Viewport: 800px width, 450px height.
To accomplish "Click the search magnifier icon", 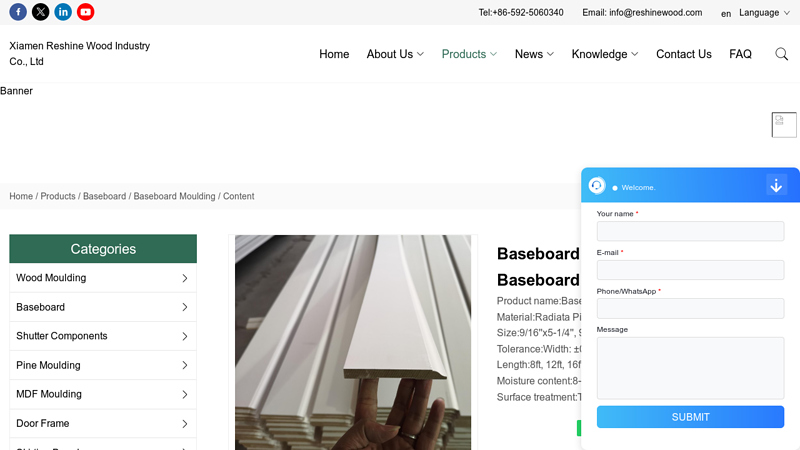I will [x=781, y=54].
